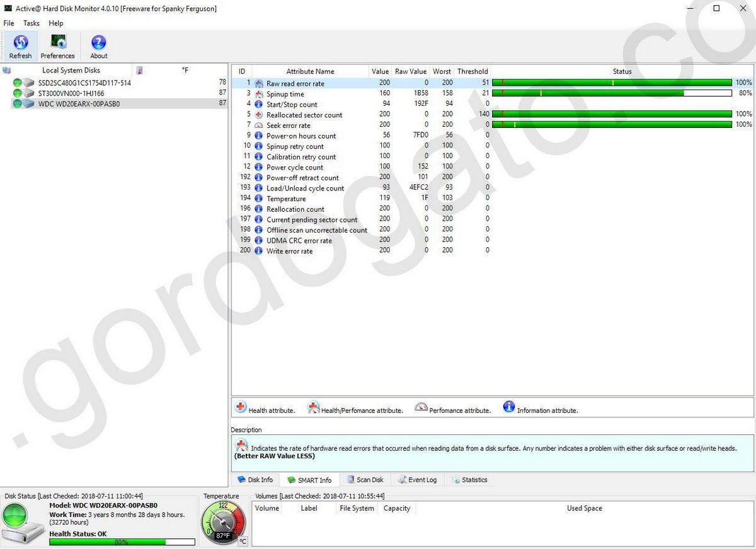
Task: Toggle the green status light for SSD2SC480G1CS1754D117-514
Action: 17,83
